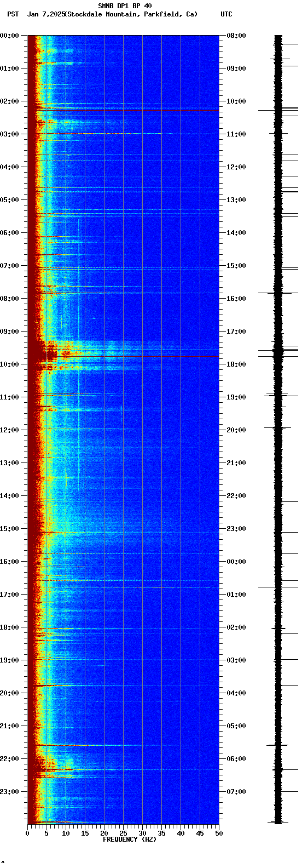Click the 19:00 UTC time label
302x868 pixels.
[x=236, y=397]
